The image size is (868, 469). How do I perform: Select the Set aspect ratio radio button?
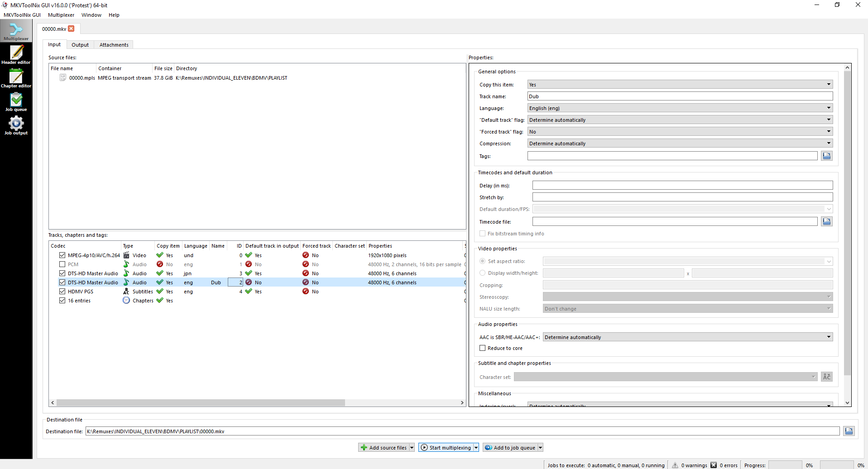[483, 261]
